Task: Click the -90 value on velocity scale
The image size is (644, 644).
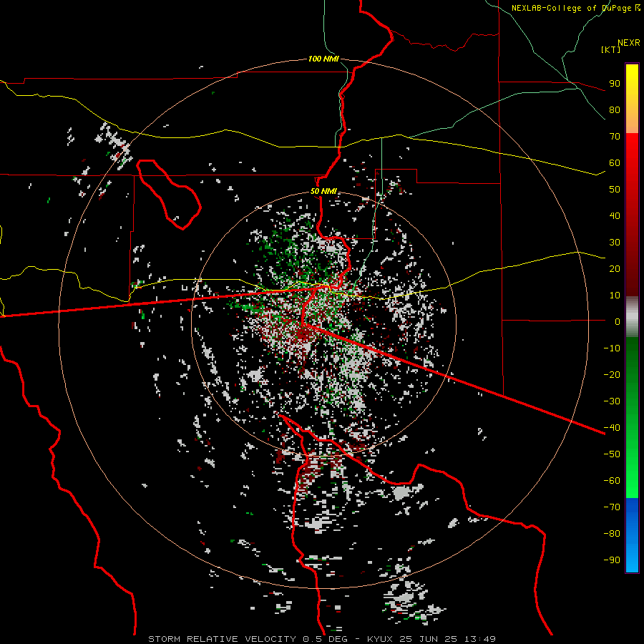Action: coord(612,560)
